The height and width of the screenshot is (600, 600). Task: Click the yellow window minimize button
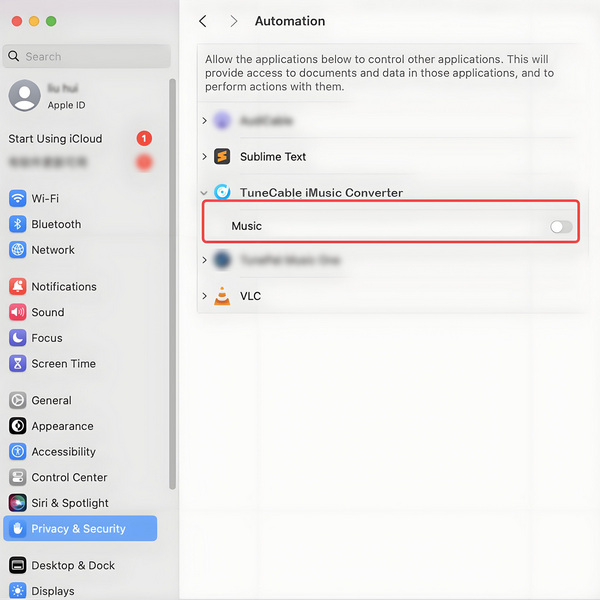[34, 21]
